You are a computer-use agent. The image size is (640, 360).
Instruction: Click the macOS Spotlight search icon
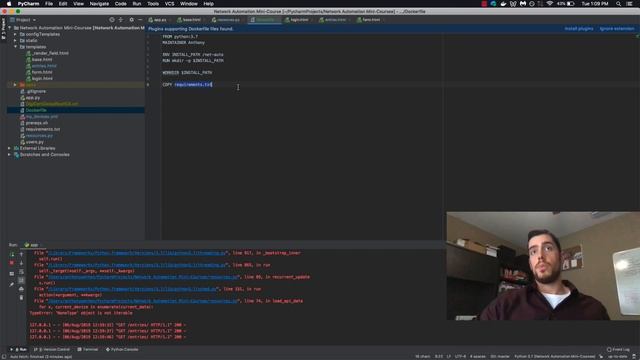[x=618, y=4]
